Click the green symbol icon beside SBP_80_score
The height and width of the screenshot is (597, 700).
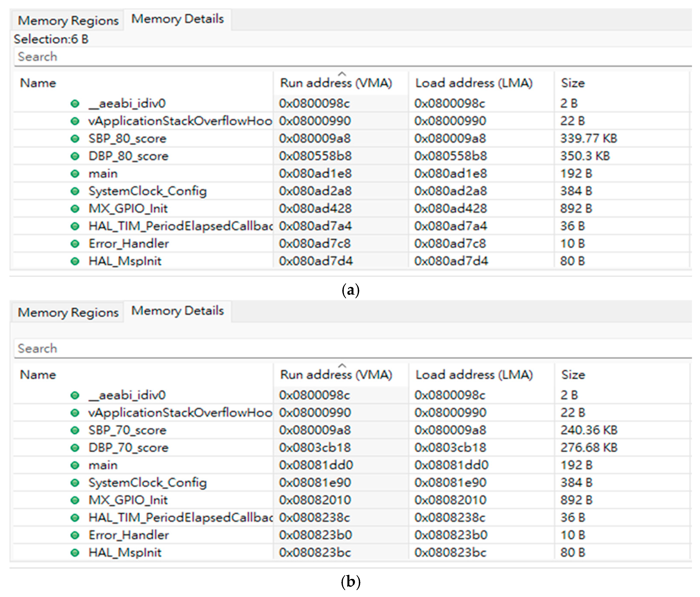click(75, 138)
